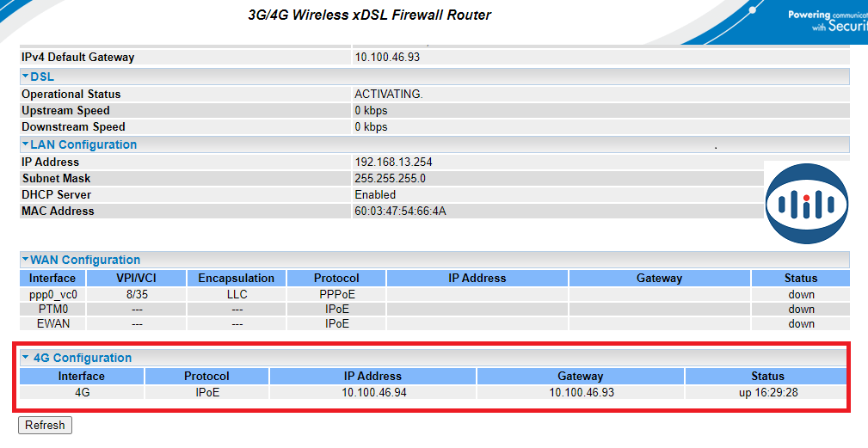Screen dimensions: 868x448
Task: Click the 4G status up 16:29:28
Action: click(767, 392)
